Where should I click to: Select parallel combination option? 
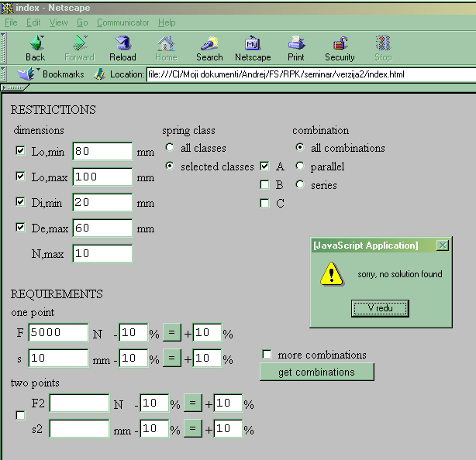tap(300, 166)
